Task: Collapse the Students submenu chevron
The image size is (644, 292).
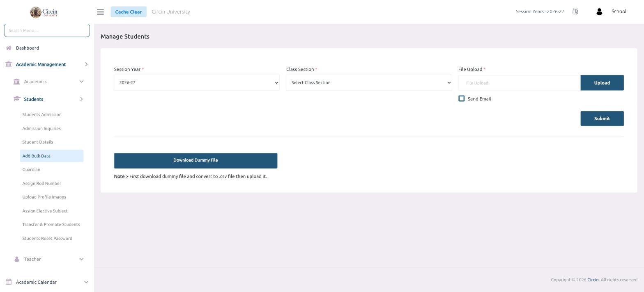Action: (x=81, y=99)
